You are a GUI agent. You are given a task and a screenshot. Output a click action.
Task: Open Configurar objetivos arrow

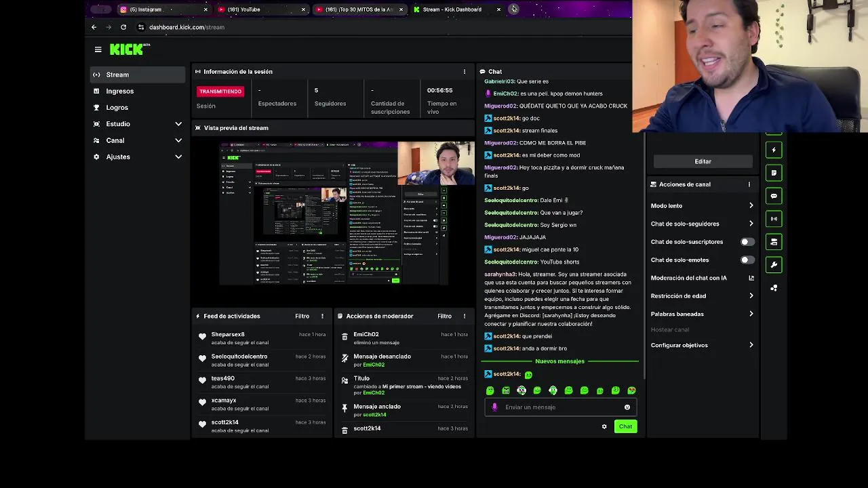coord(751,345)
